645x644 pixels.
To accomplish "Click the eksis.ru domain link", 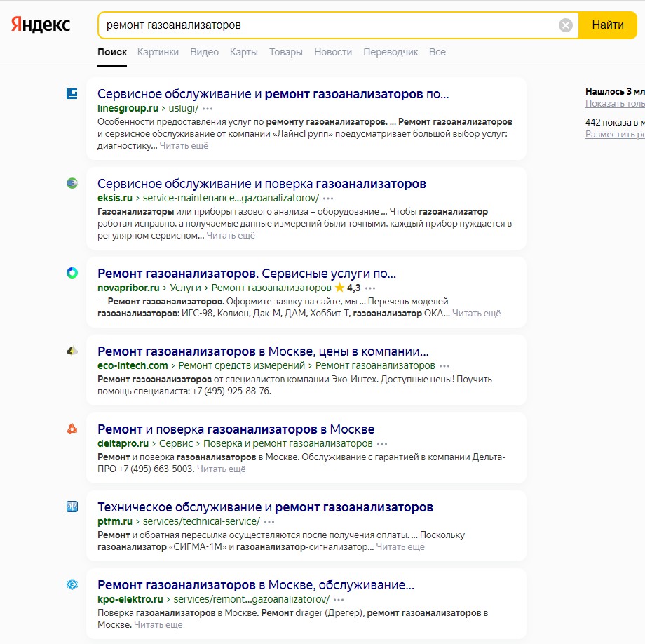I will pos(115,198).
